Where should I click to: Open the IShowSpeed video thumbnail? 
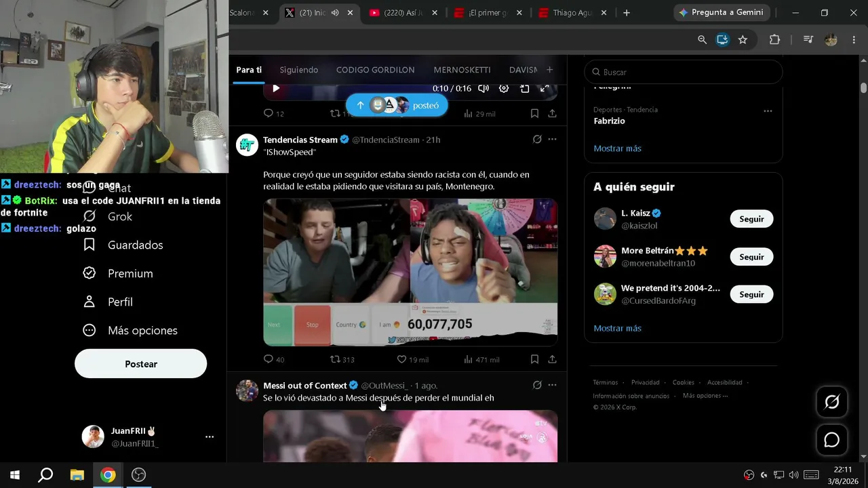[x=410, y=272]
